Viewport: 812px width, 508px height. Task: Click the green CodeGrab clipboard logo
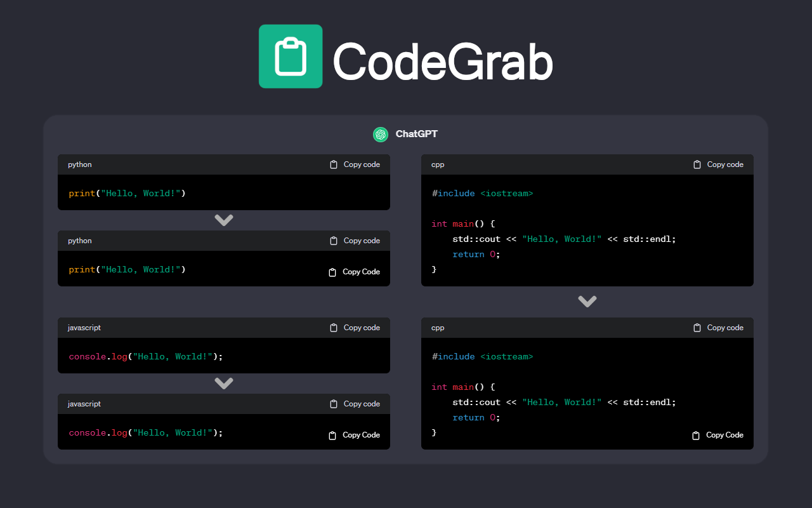(x=291, y=56)
